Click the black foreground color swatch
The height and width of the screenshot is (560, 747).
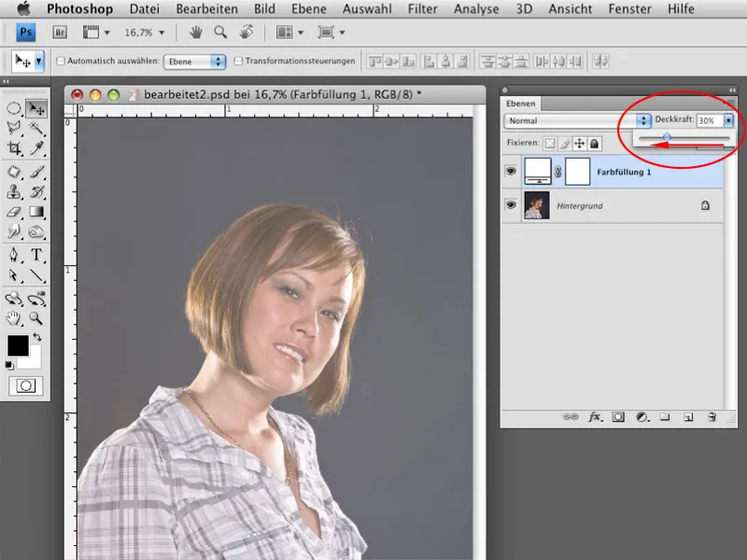[18, 345]
